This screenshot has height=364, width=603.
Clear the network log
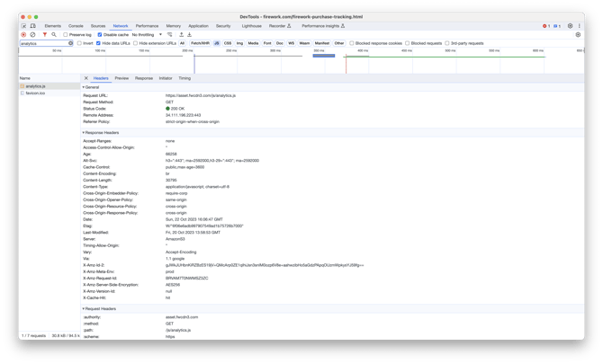(x=33, y=34)
